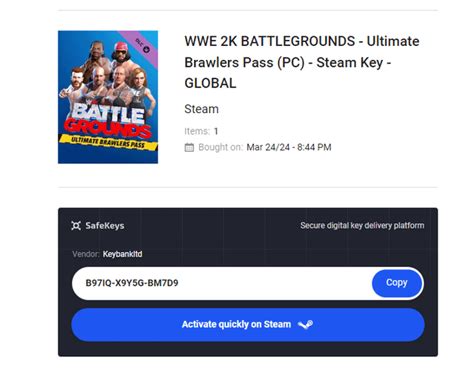Click the Steam platform label
The height and width of the screenshot is (372, 474).
pos(202,109)
